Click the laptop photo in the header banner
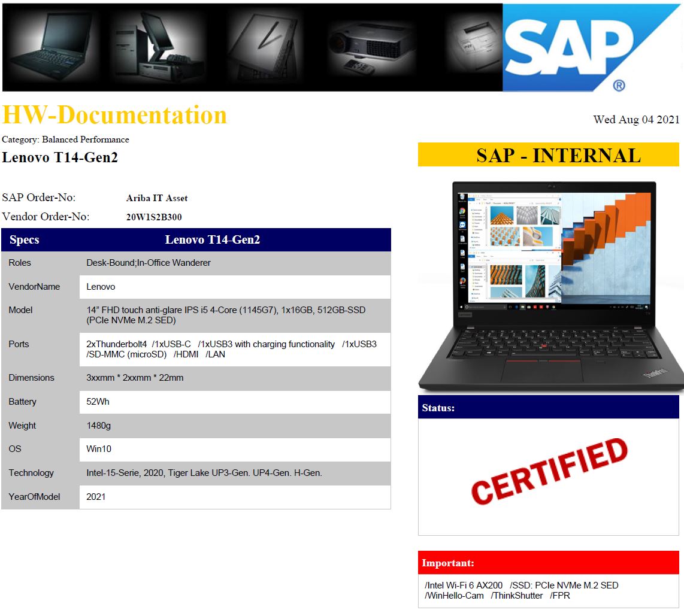This screenshot has width=684, height=616. point(52,46)
